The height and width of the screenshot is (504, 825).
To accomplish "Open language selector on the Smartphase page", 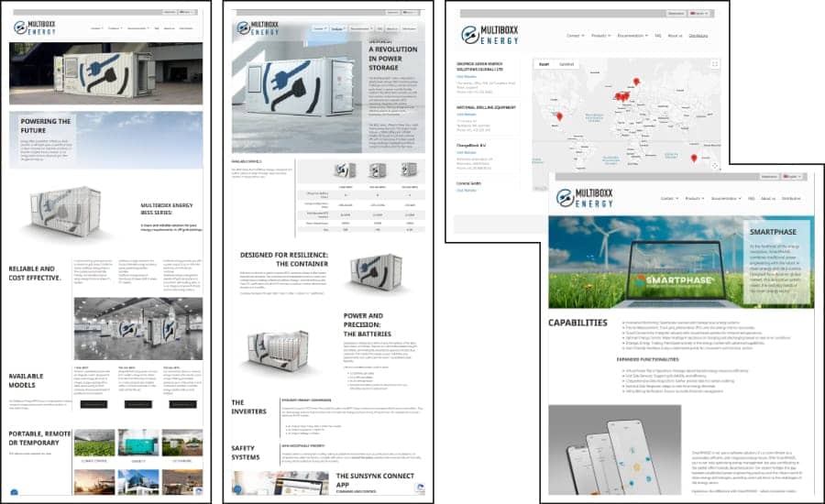I will (792, 177).
